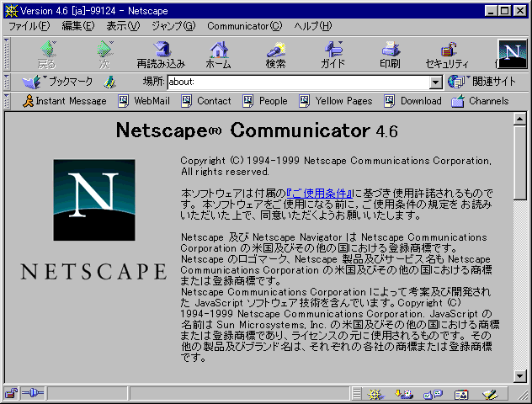The image size is (532, 404).
Task: Open People personal toolbar link
Action: click(x=265, y=101)
